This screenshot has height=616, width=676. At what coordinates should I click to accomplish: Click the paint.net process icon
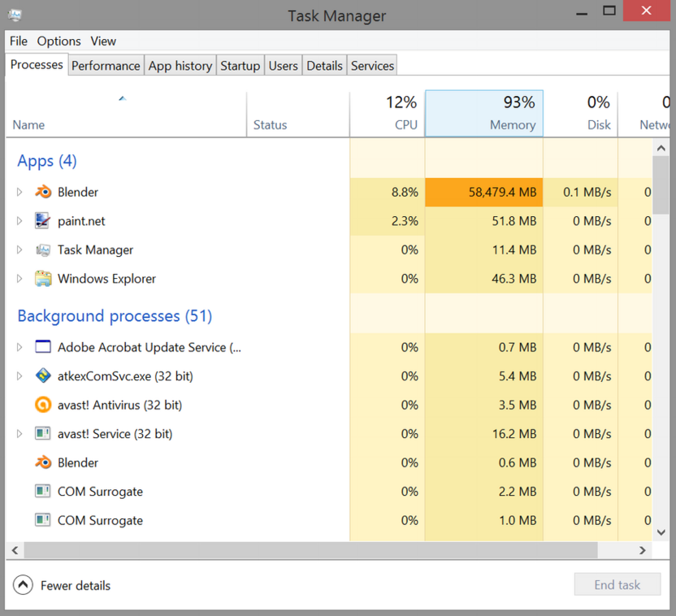click(x=43, y=221)
